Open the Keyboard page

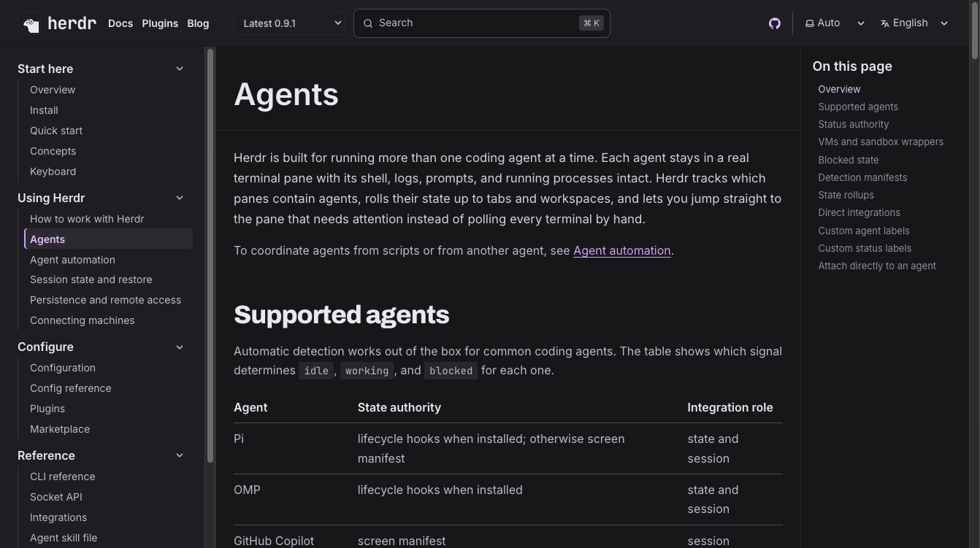tap(53, 171)
